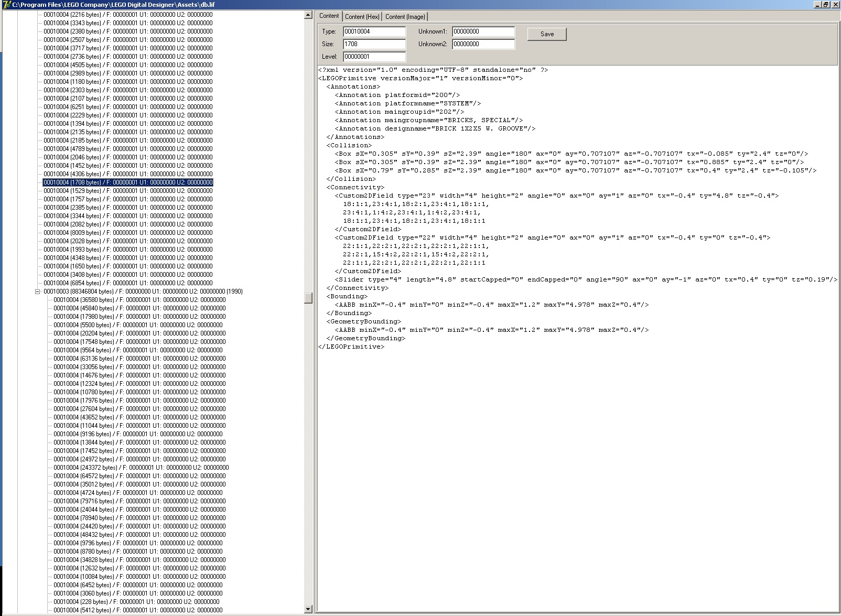Choose the 00010004 (8009 bytes) row
This screenshot has width=841, height=616.
[x=128, y=233]
